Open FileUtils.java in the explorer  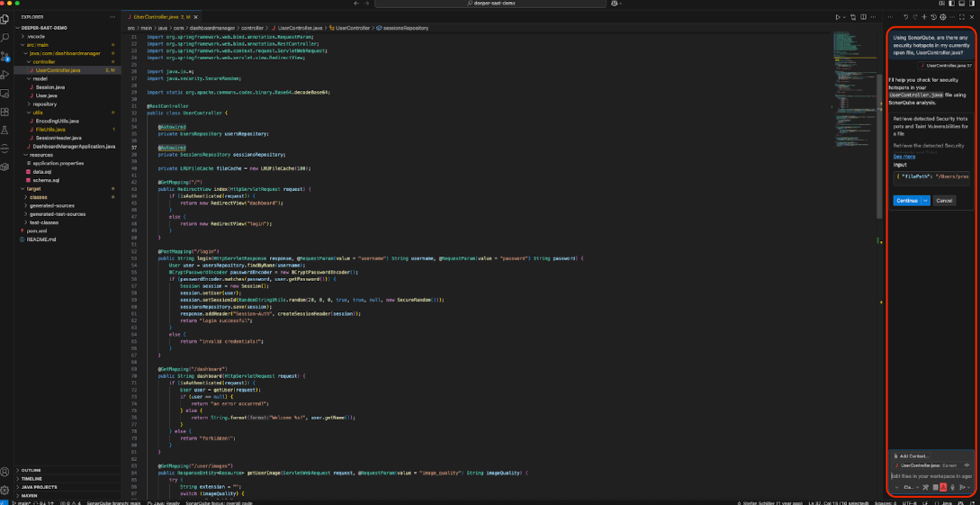[50, 129]
